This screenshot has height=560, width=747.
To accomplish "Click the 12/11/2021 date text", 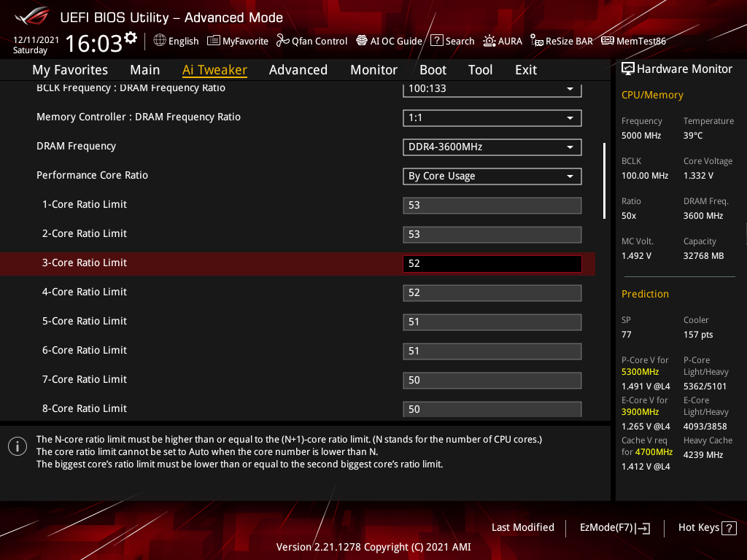I will (x=36, y=40).
